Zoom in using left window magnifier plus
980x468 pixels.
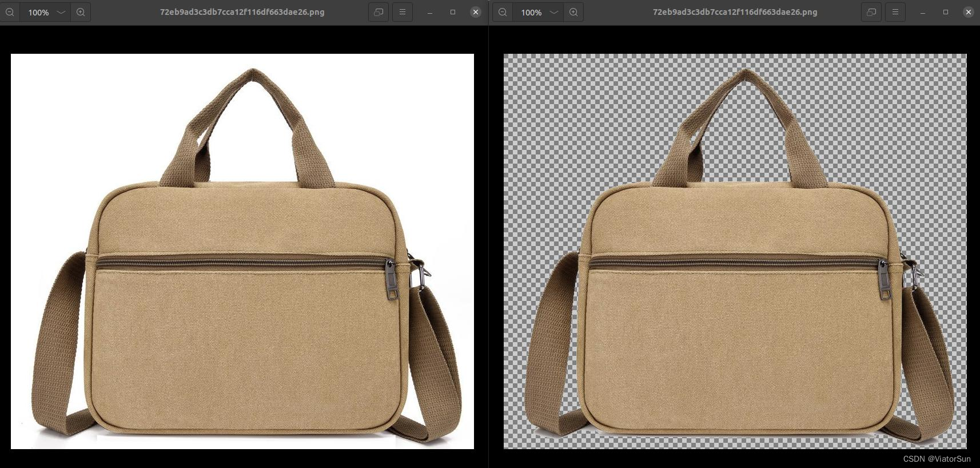click(81, 12)
